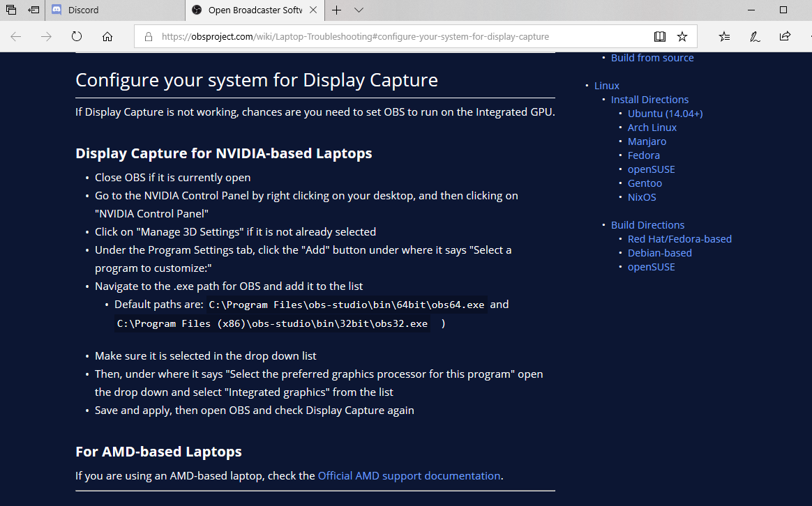Minimize the browser window
Screen dimensions: 812x506
pos(751,10)
